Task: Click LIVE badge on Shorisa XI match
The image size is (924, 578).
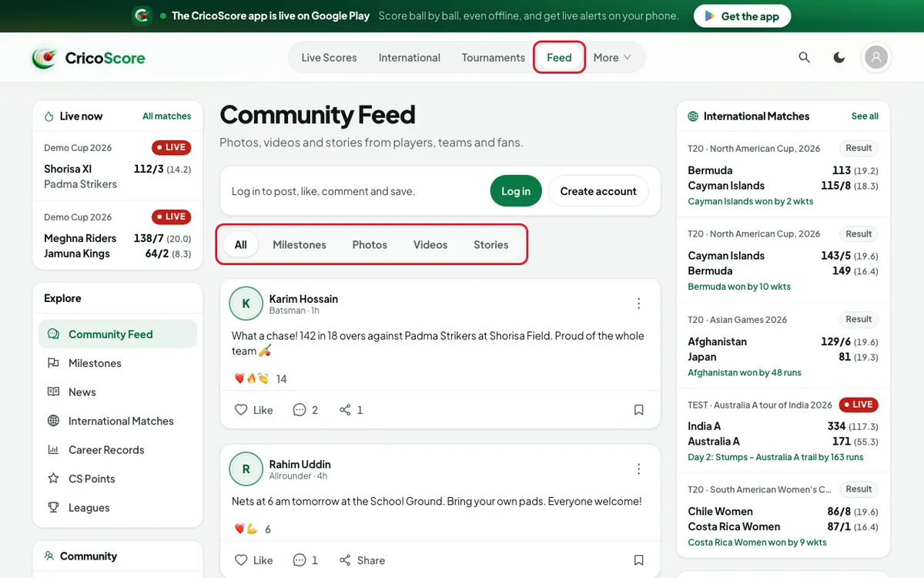Action: [x=171, y=147]
